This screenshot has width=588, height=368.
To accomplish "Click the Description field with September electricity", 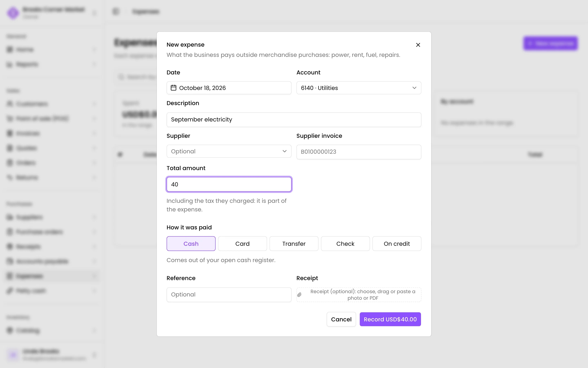I will pos(294,120).
